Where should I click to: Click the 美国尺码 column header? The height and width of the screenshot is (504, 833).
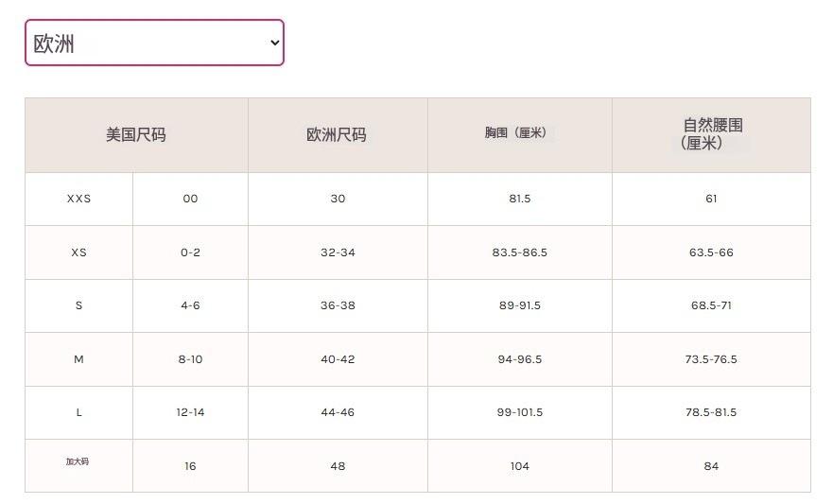(136, 135)
